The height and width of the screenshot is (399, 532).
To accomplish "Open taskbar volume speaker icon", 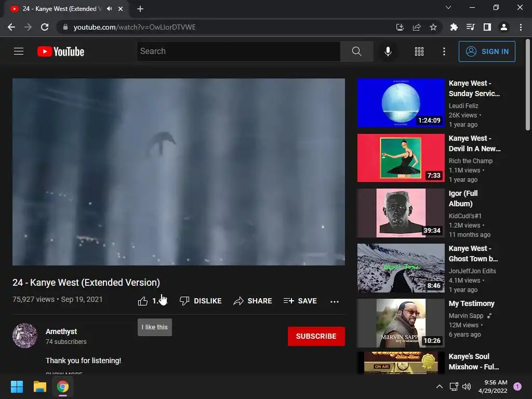I will [467, 387].
